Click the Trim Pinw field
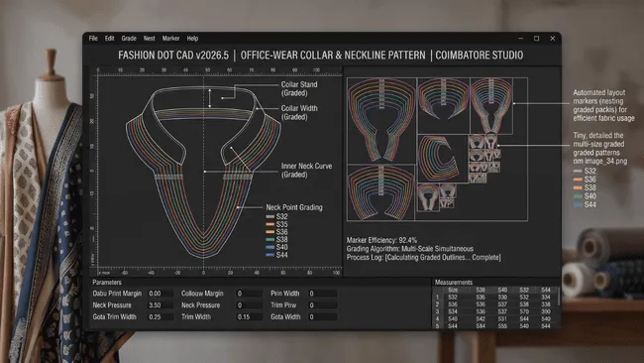Viewport: 644px width, 363px height. point(323,305)
